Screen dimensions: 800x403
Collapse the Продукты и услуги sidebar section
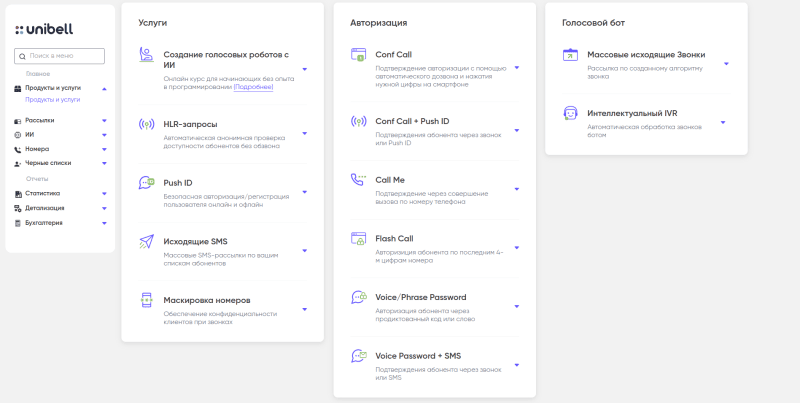coord(104,89)
